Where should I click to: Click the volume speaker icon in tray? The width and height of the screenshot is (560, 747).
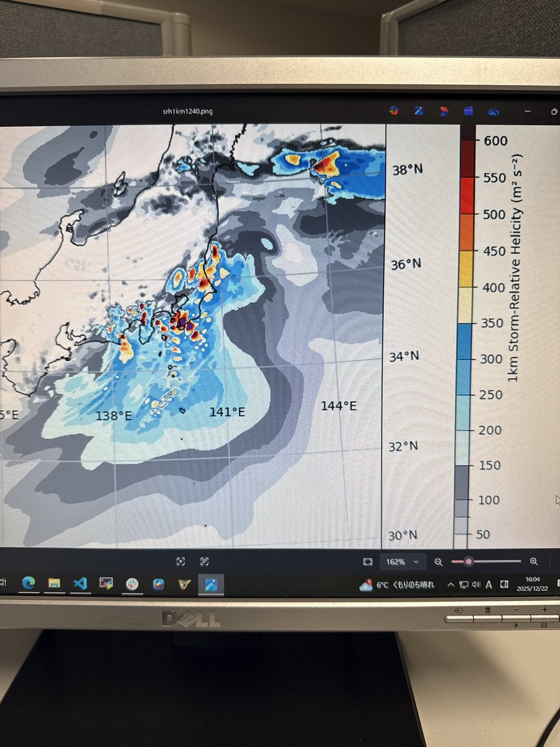(476, 585)
